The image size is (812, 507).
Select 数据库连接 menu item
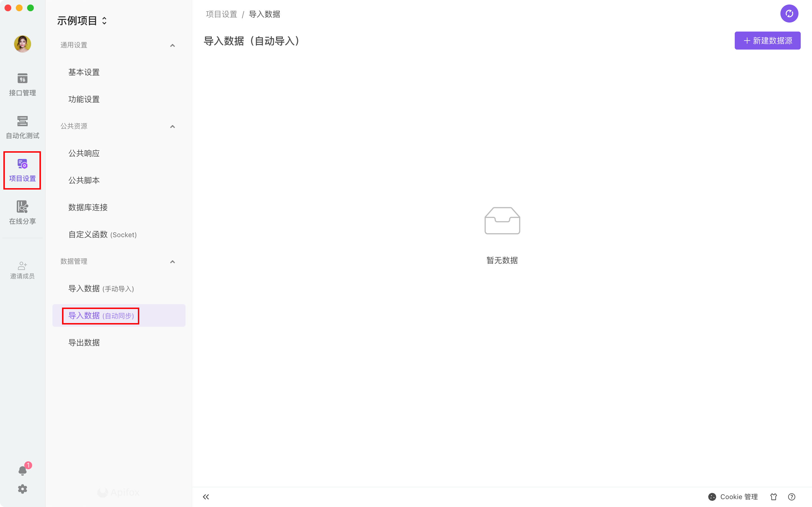click(x=88, y=207)
